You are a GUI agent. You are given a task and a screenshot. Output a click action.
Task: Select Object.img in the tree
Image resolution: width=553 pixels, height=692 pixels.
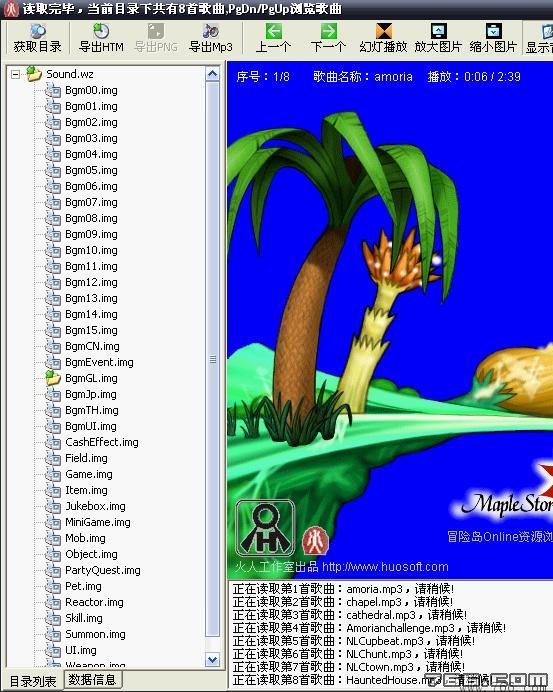pos(91,554)
